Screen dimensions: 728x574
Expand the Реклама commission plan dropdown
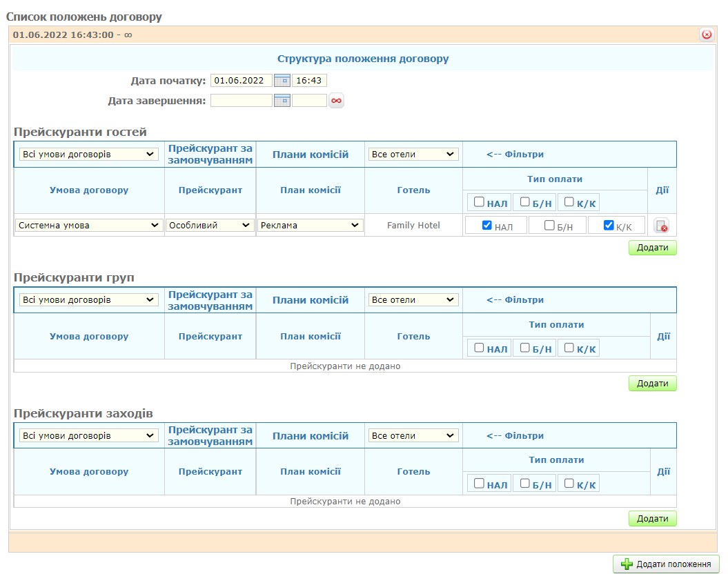[x=311, y=226]
